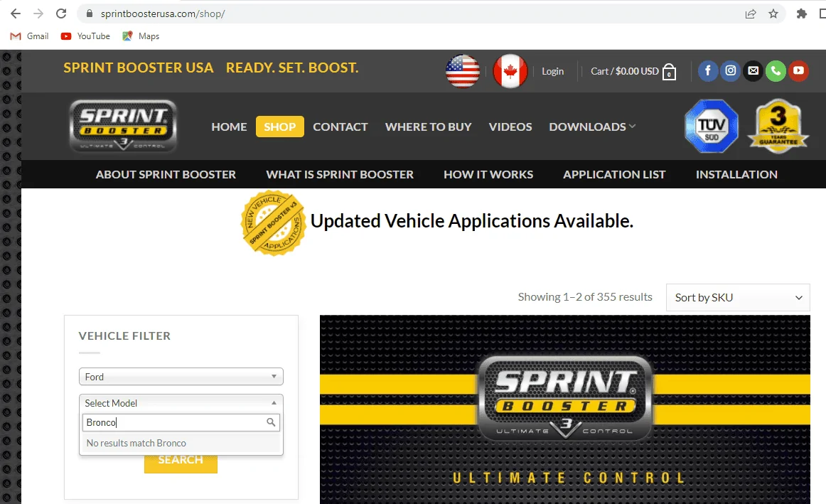Click the model search field containing Bronco
The image size is (826, 504).
181,422
